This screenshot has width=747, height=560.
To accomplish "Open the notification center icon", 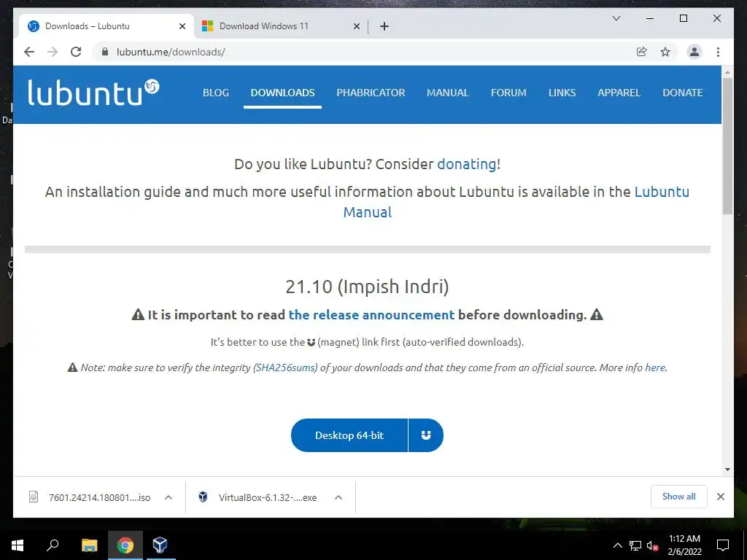I will (x=723, y=545).
